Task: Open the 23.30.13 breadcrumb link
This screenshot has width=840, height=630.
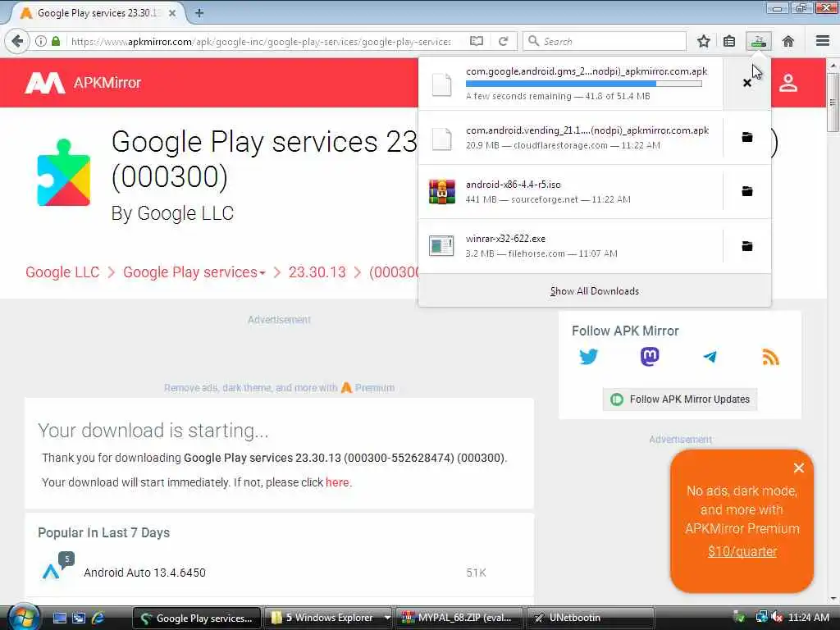Action: point(317,272)
